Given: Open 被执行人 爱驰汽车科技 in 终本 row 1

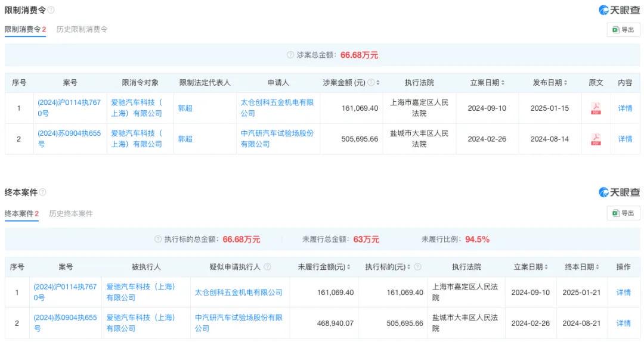Looking at the screenshot, I should click(141, 293).
